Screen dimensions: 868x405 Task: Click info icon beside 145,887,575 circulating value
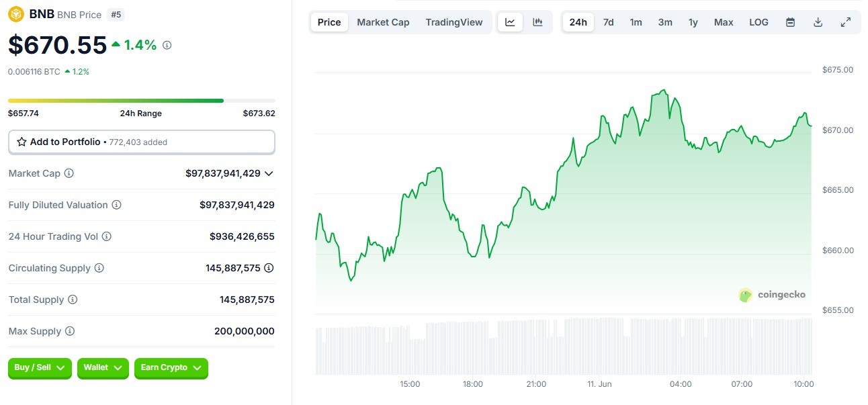tap(269, 268)
